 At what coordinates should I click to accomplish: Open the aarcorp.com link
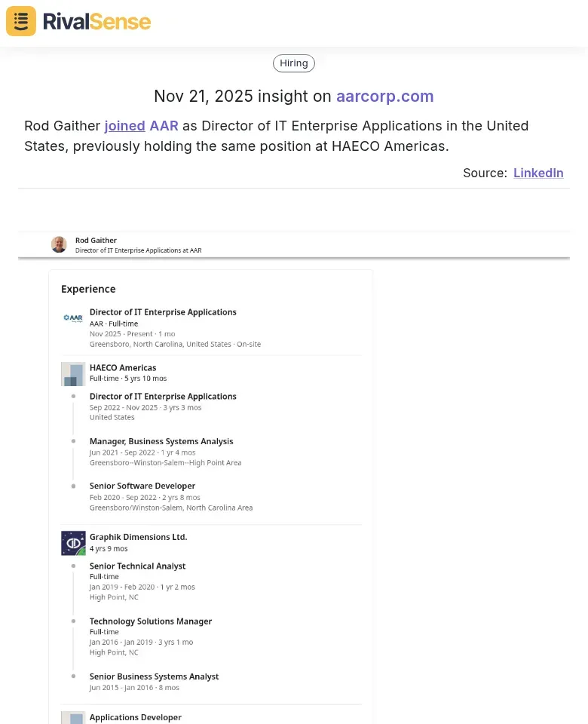tap(385, 97)
